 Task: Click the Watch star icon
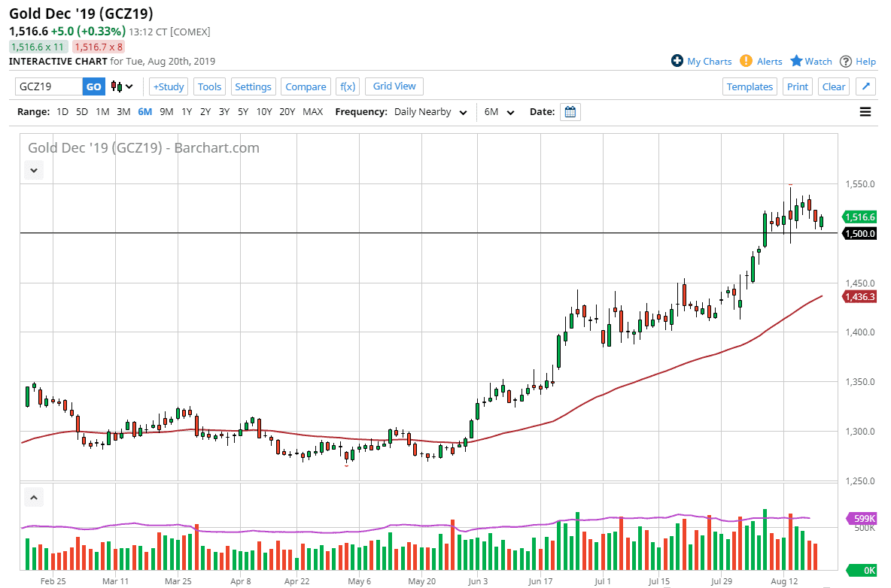[796, 61]
